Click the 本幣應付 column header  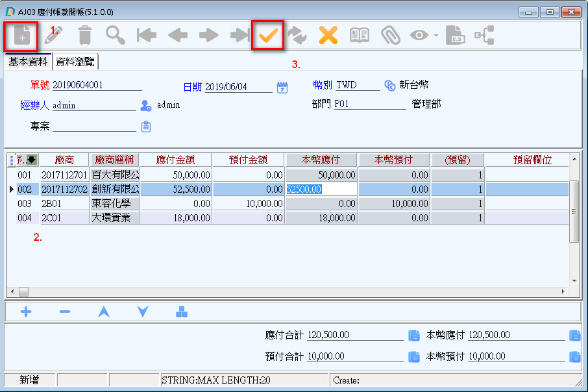(x=321, y=160)
